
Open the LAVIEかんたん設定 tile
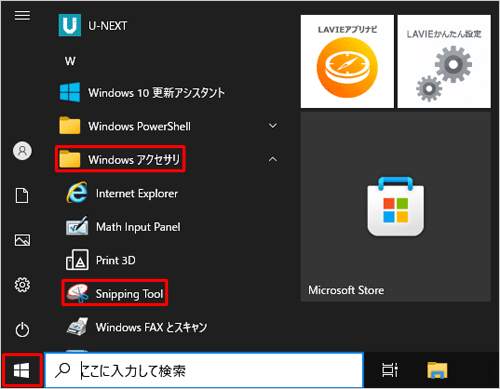pyautogui.click(x=444, y=61)
